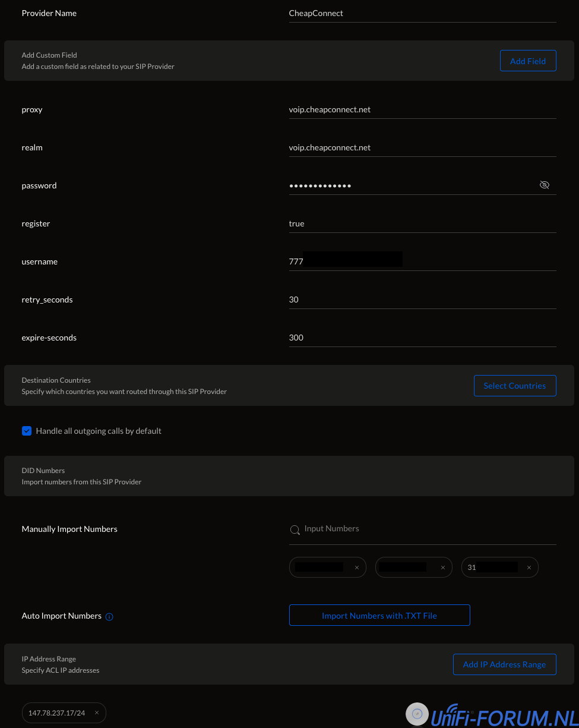This screenshot has height=728, width=579.
Task: Focus the password input field
Action: pos(410,185)
